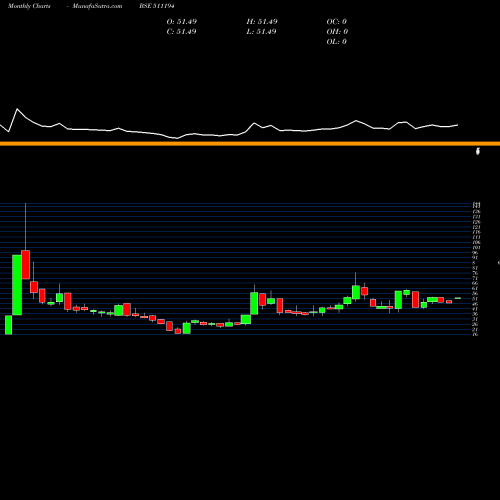The image size is (500, 500).
Task: Click the MunafaSutra.com watermark text
Action: [x=97, y=6]
